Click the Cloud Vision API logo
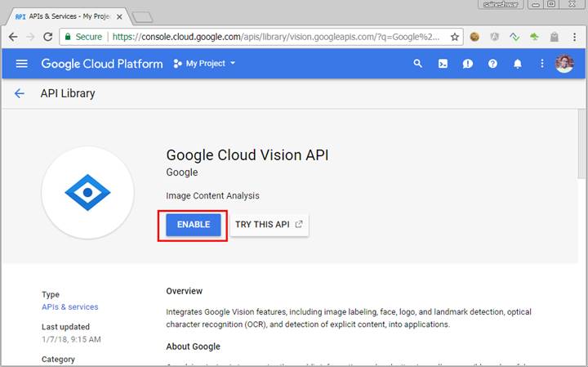 [87, 193]
